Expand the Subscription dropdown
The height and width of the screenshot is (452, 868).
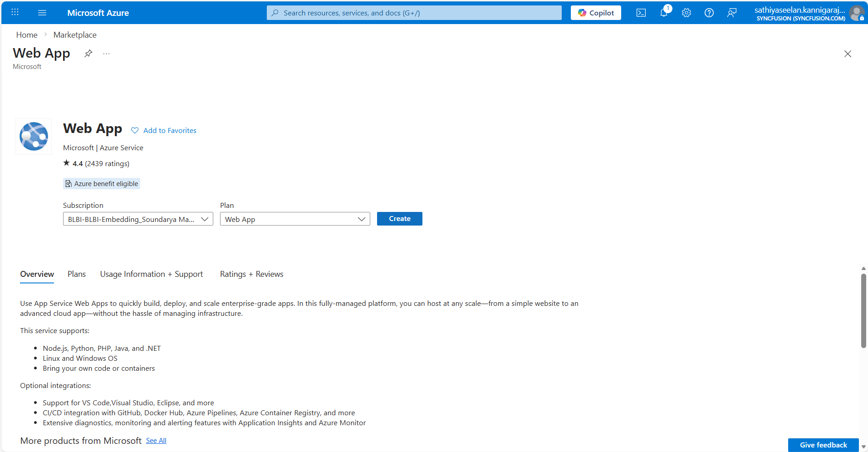click(138, 219)
